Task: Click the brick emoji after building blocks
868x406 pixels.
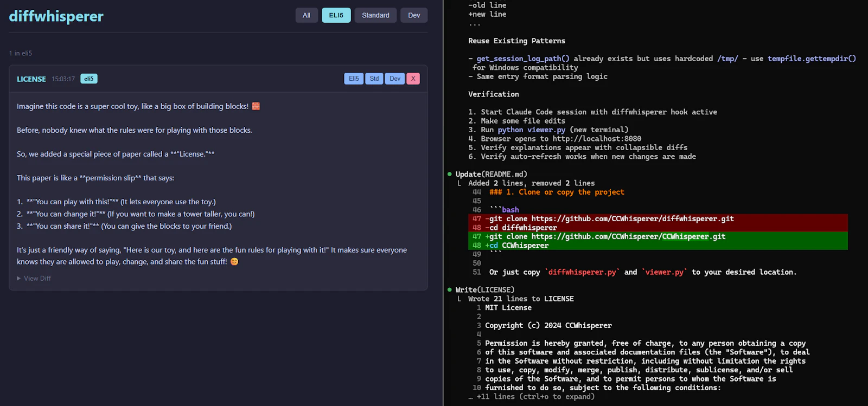Action: (256, 106)
